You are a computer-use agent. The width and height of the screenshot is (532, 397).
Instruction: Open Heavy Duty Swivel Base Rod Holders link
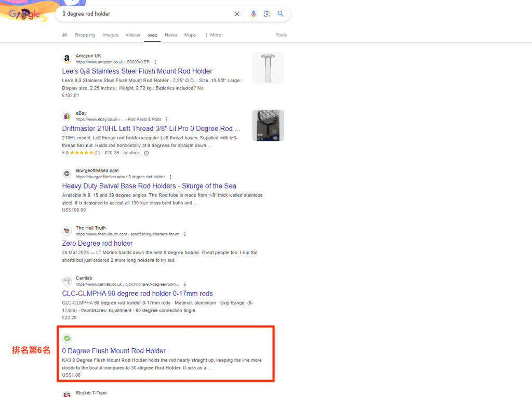click(149, 186)
